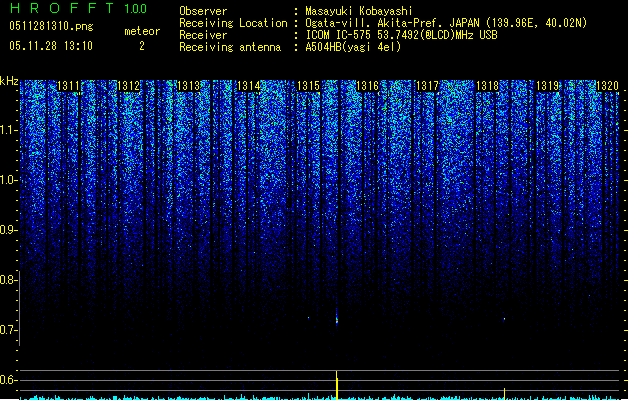Image resolution: width=629 pixels, height=400 pixels.
Task: Click the date stamp 05.11.28 13:10
Action: tap(51, 46)
